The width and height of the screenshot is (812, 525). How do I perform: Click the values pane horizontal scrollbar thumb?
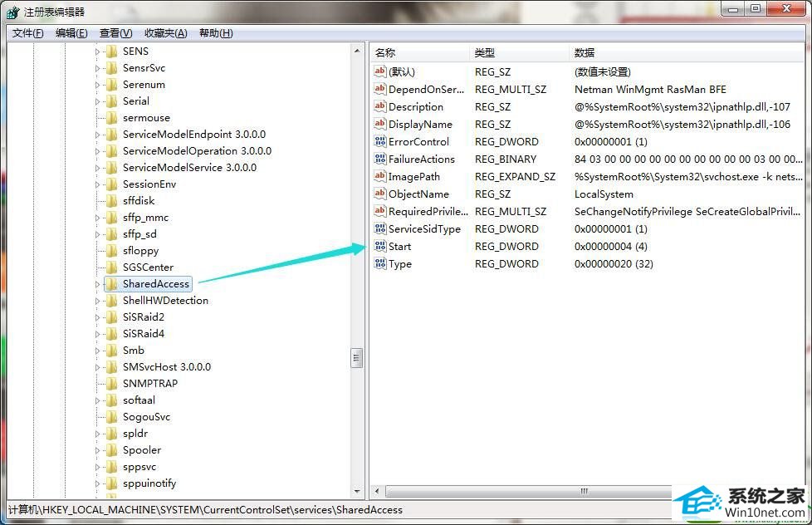[583, 491]
